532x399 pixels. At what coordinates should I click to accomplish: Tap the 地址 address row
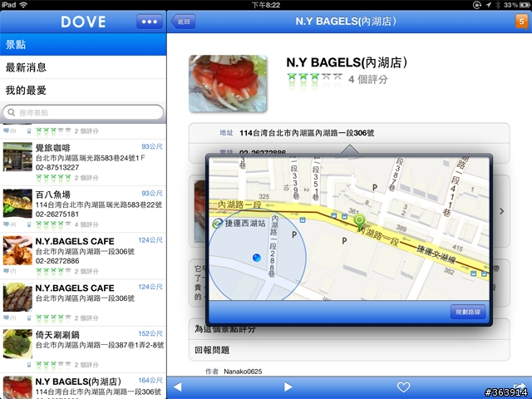tap(349, 133)
